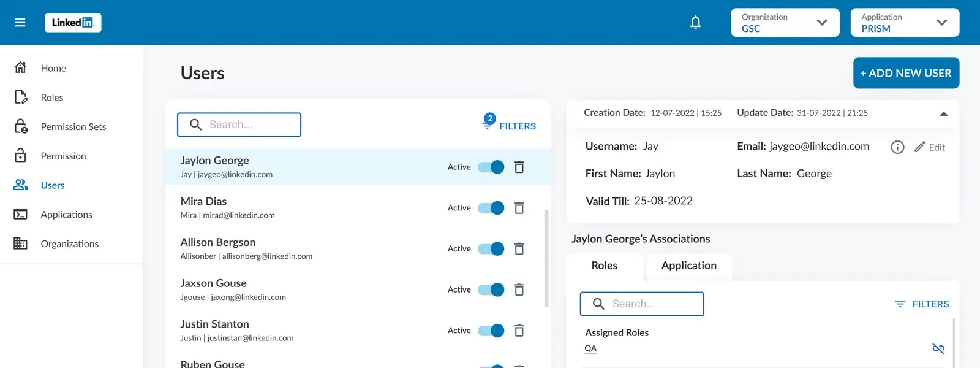Click the Roles document icon

(x=20, y=97)
